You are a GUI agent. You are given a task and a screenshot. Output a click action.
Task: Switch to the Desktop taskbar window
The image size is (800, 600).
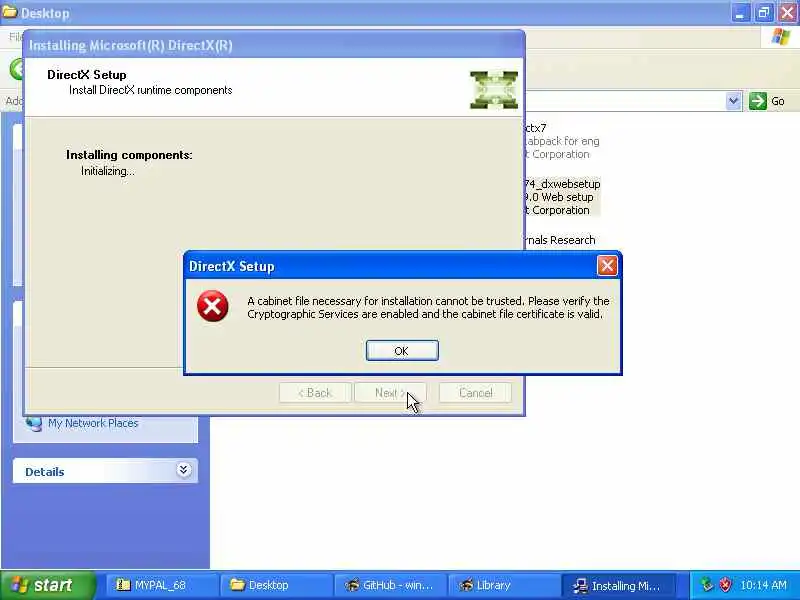tap(276, 585)
